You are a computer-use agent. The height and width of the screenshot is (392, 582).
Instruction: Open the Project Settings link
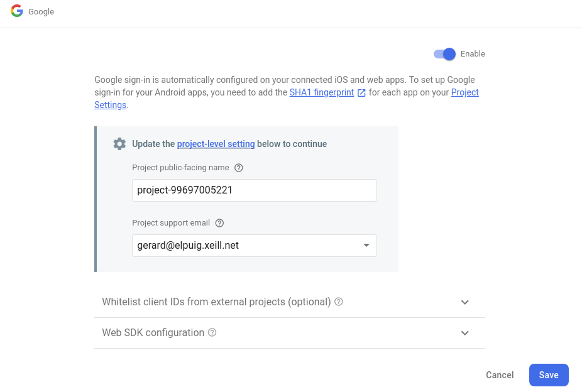click(x=464, y=92)
